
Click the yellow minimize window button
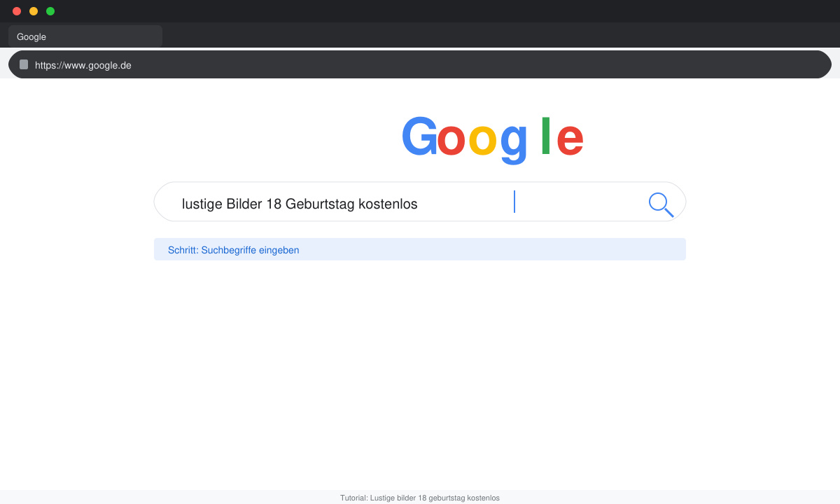[x=34, y=11]
